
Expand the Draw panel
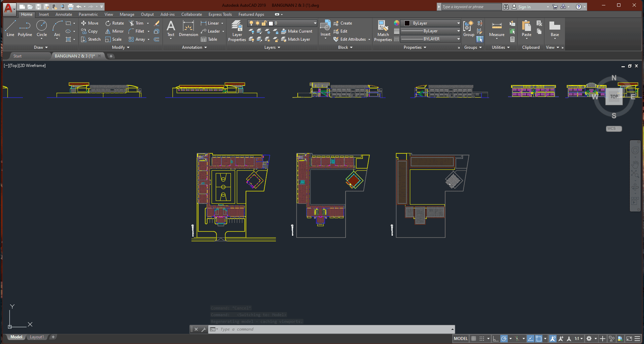(41, 47)
